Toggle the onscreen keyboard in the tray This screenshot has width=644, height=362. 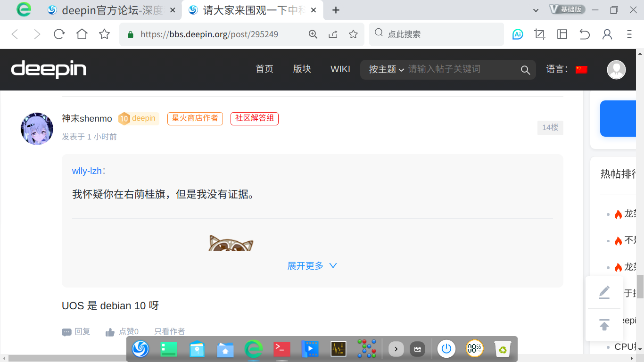pyautogui.click(x=418, y=349)
